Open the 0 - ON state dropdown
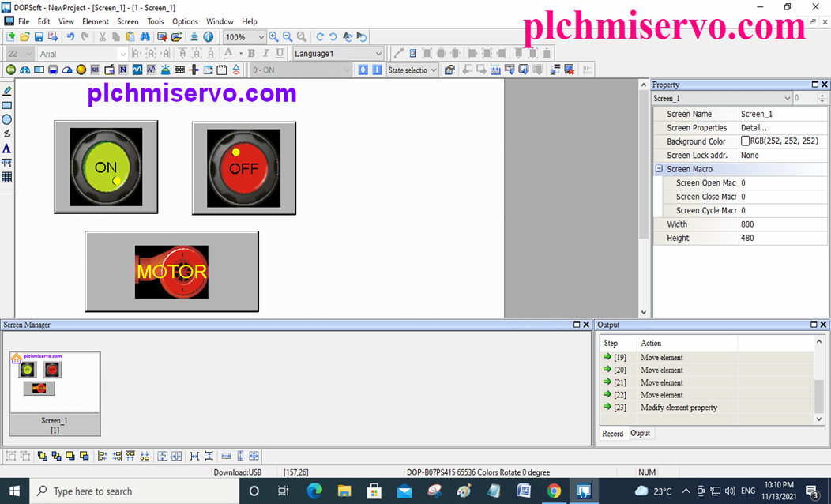This screenshot has height=504, width=831. [347, 70]
